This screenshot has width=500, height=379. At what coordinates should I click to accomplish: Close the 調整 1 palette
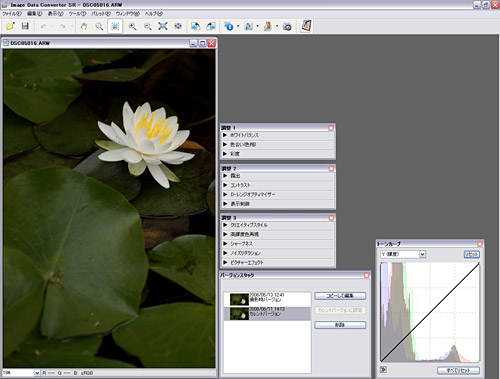[331, 128]
